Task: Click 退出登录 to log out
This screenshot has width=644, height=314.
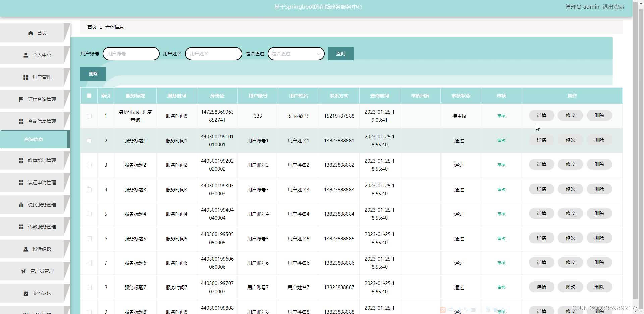Action: (613, 7)
